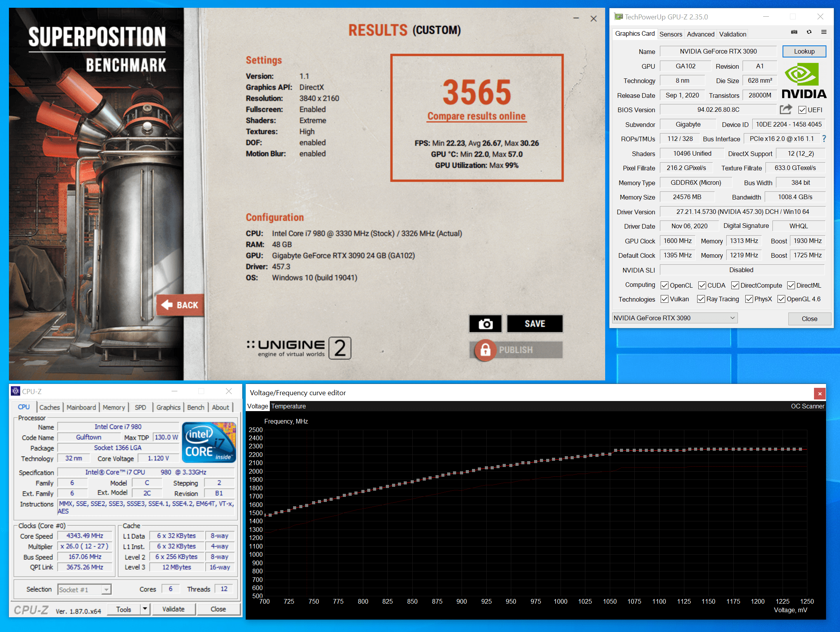Toggle the CUDA checkbox

coord(702,285)
